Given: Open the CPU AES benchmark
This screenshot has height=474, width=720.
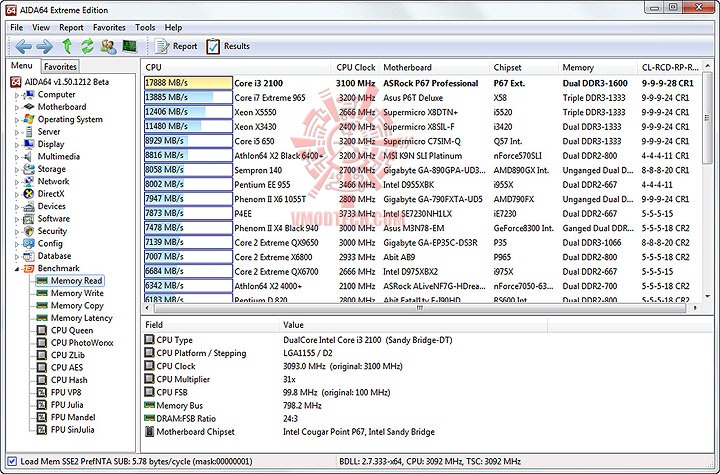Looking at the screenshot, I should (x=67, y=367).
